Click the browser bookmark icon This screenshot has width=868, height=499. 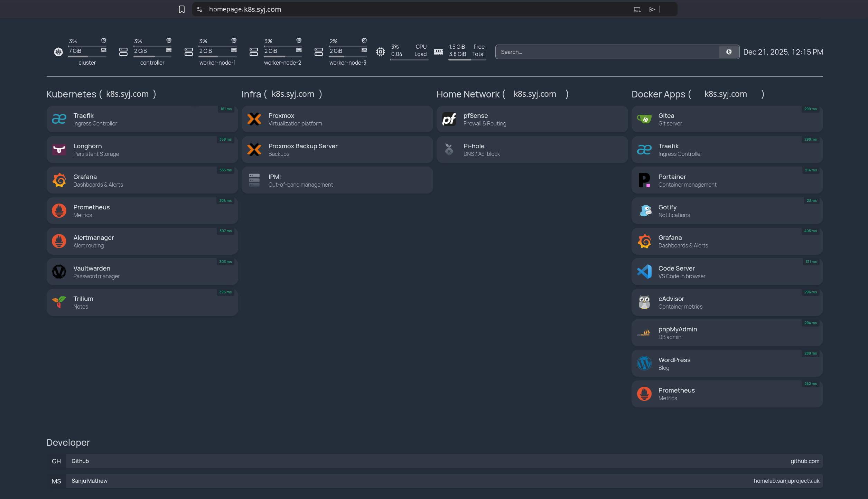point(181,9)
